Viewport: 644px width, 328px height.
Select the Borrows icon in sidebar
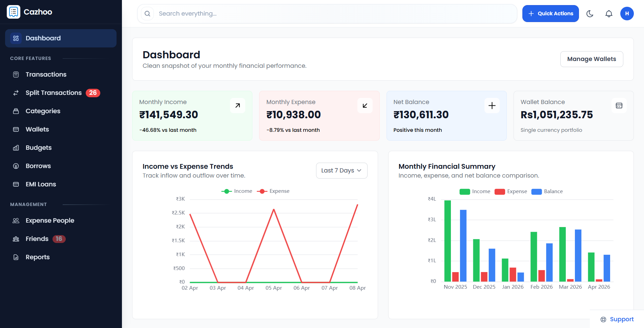16,166
